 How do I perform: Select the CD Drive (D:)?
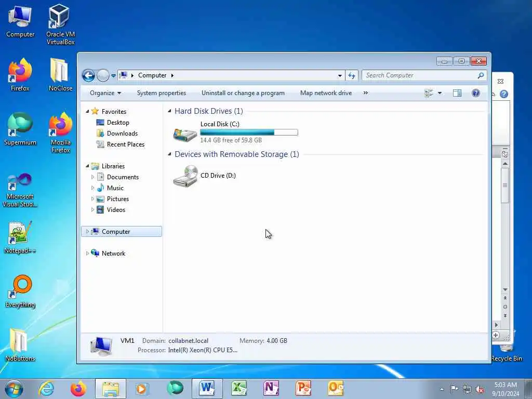pyautogui.click(x=205, y=176)
